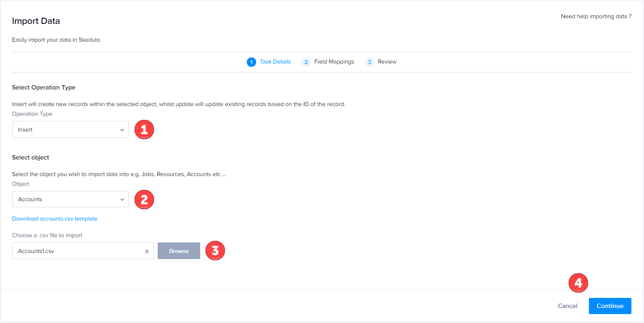Image resolution: width=644 pixels, height=323 pixels.
Task: Download the accounts.csv template
Action: pyautogui.click(x=55, y=219)
